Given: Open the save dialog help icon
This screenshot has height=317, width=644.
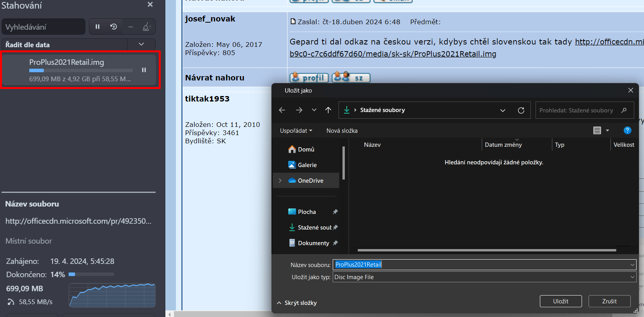Looking at the screenshot, I should tap(627, 130).
